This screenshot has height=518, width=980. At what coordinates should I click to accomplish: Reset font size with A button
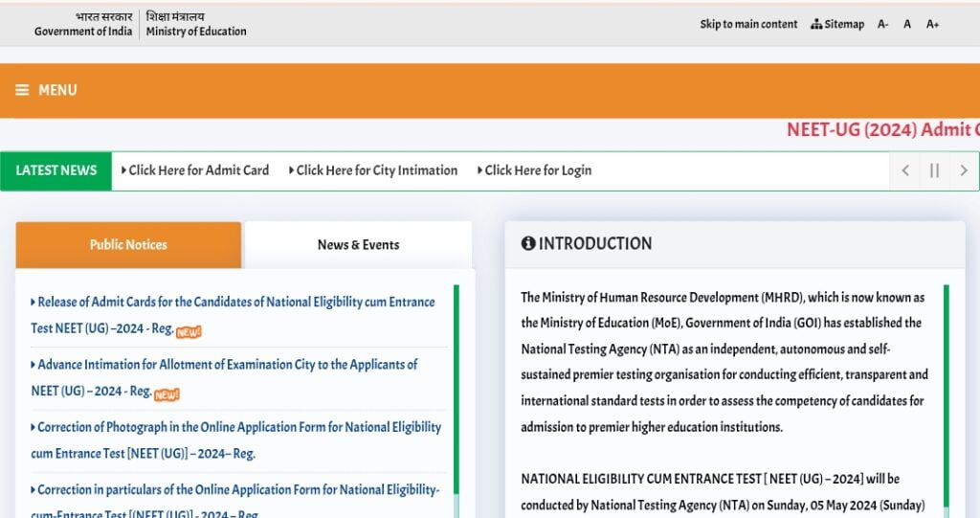907,24
